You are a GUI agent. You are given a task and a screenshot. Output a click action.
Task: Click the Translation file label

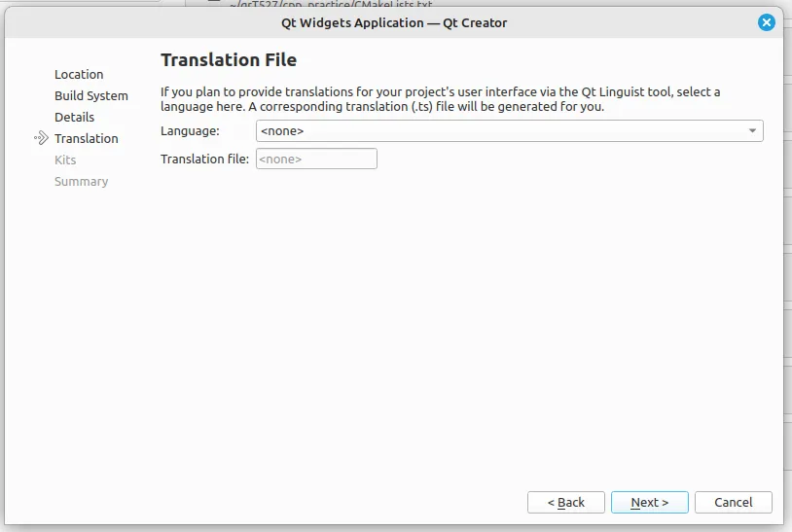coord(204,159)
